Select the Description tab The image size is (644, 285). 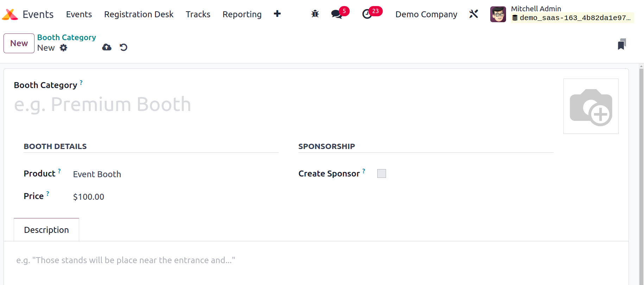(x=46, y=230)
